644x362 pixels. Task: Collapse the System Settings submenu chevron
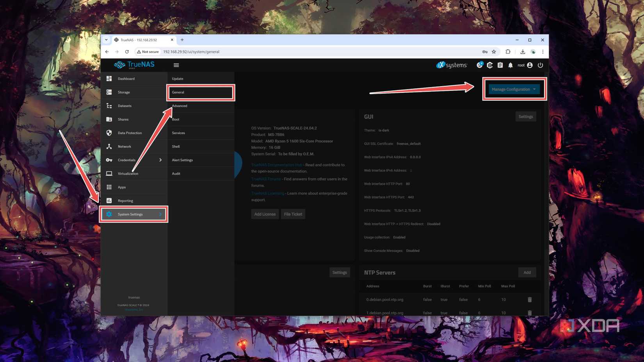[160, 214]
